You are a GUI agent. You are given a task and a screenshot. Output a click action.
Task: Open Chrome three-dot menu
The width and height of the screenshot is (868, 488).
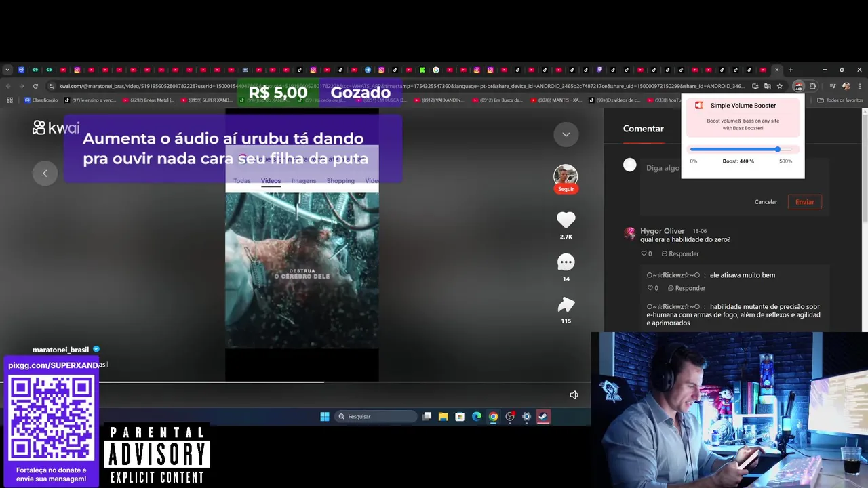859,86
